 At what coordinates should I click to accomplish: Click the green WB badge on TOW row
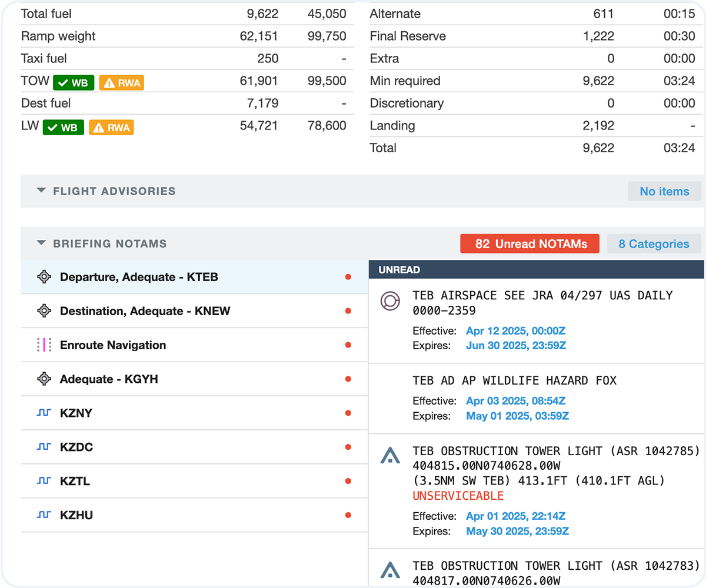click(74, 83)
